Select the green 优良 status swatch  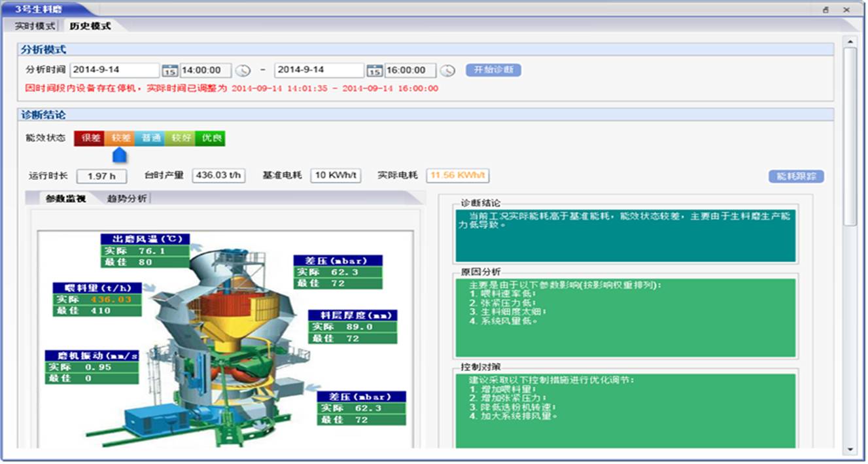coord(211,138)
